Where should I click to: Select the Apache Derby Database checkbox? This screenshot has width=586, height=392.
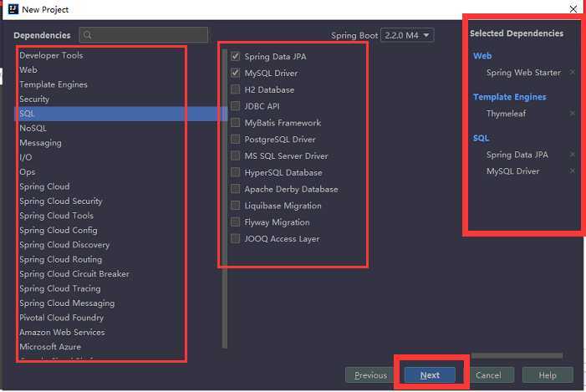tap(235, 189)
